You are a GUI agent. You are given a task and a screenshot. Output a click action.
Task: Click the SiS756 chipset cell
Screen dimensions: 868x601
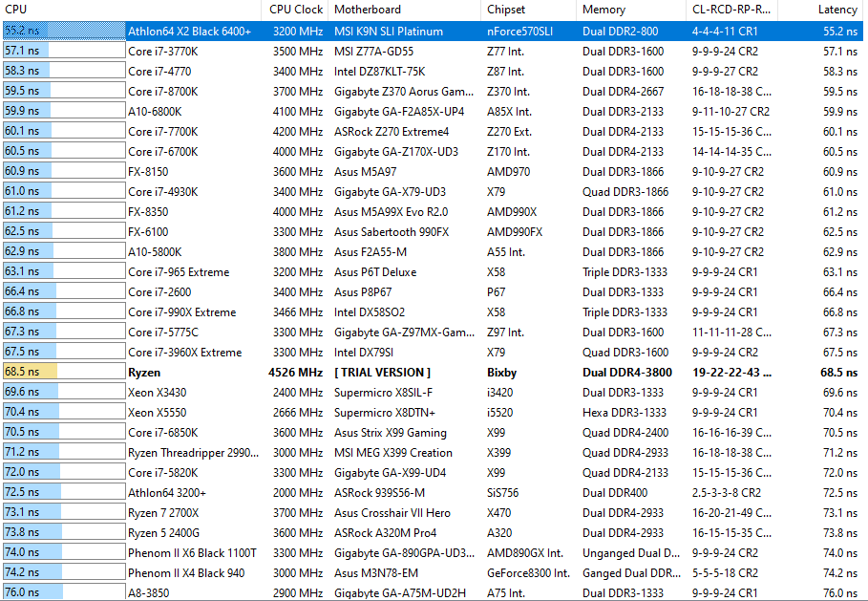pos(504,493)
